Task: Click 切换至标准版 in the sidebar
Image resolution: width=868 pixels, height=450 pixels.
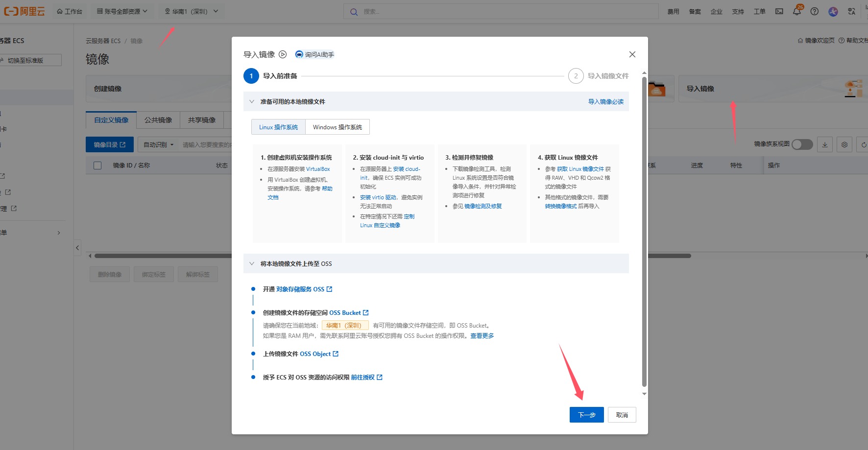Action: tap(29, 60)
